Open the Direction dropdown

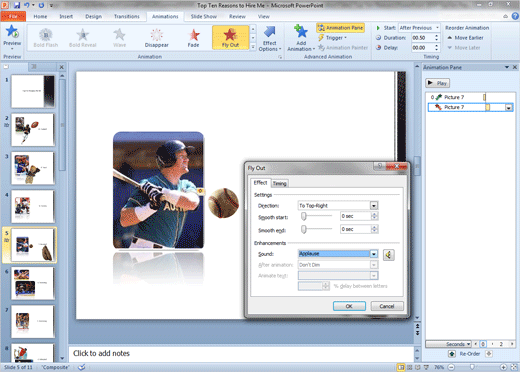(374, 206)
